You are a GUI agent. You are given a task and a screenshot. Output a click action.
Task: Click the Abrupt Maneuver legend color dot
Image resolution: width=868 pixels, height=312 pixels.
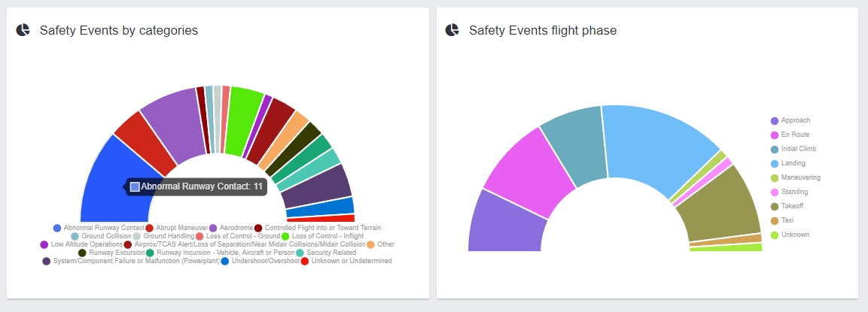[150, 228]
